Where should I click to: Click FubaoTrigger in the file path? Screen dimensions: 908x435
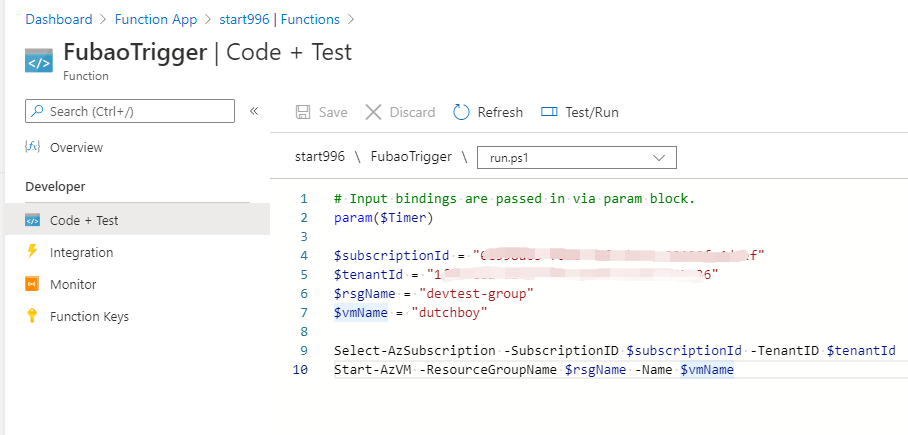(x=411, y=156)
